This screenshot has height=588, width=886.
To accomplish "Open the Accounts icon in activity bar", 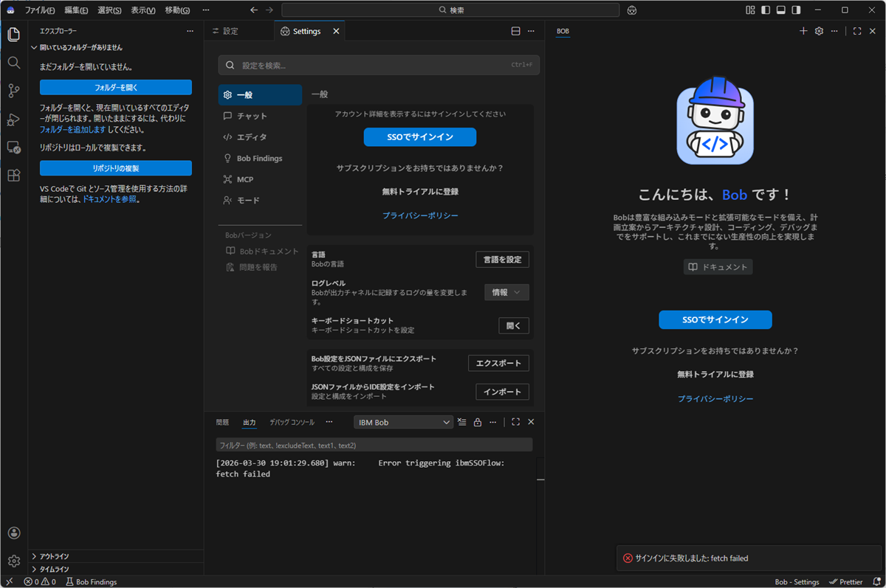I will click(x=13, y=533).
